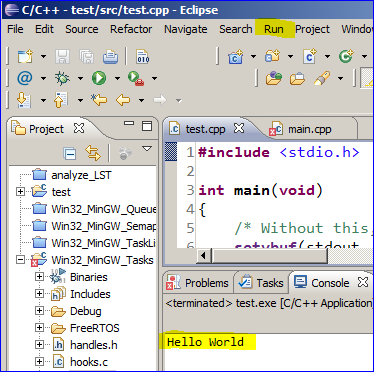Expand the Binaries node
The width and height of the screenshot is (374, 372).
[39, 277]
